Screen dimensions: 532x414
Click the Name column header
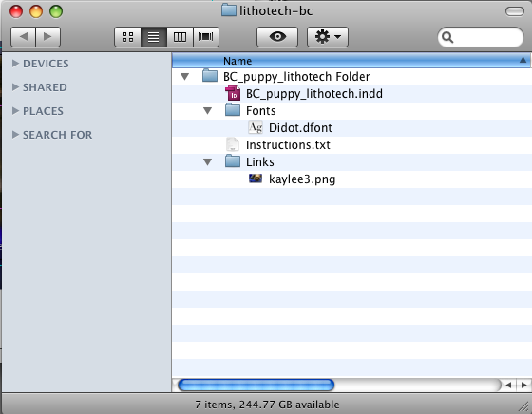point(351,61)
